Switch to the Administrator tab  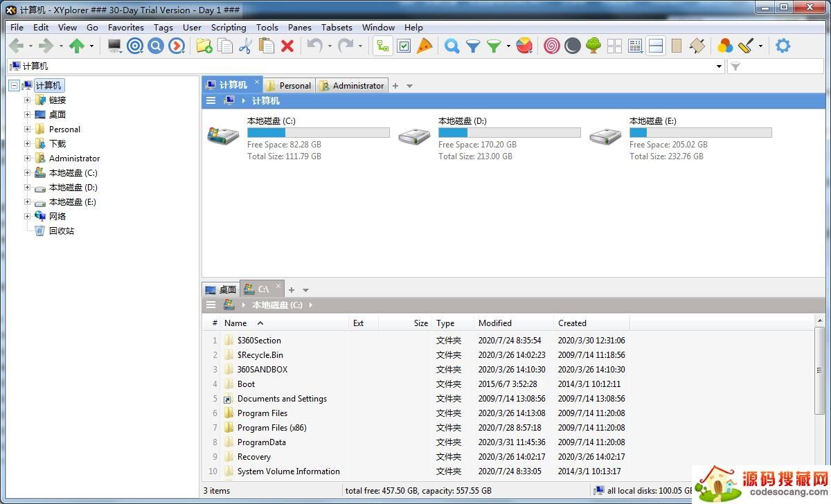tap(352, 86)
